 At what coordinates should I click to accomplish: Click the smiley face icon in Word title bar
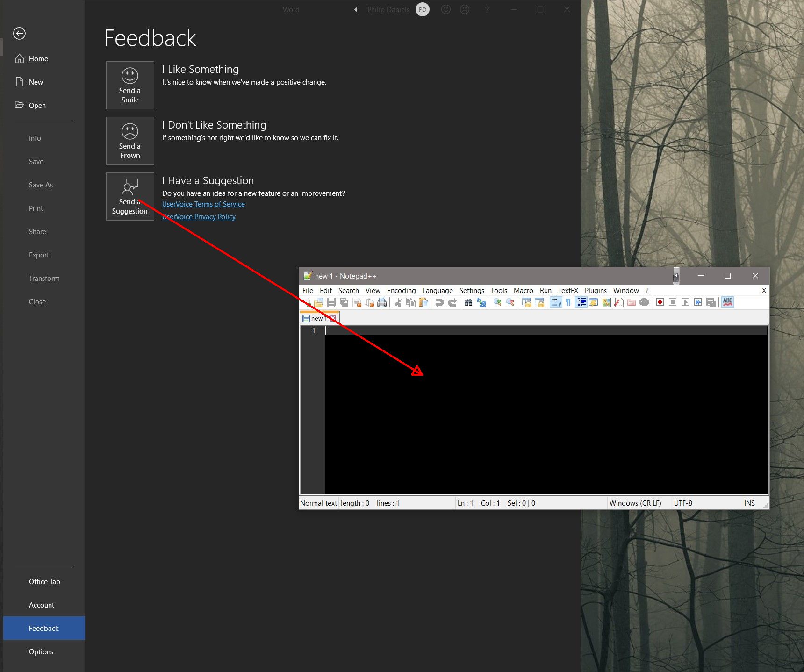(446, 9)
